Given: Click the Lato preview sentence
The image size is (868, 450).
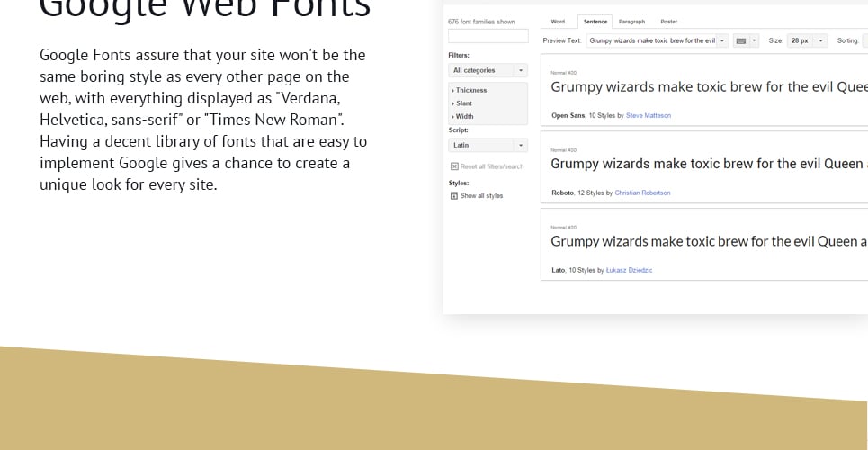Looking at the screenshot, I should 709,241.
